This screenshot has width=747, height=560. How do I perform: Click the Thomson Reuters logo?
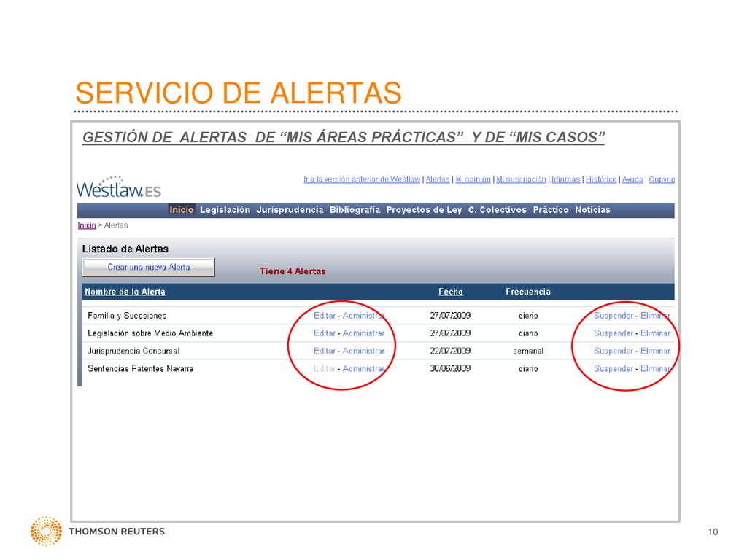98,531
